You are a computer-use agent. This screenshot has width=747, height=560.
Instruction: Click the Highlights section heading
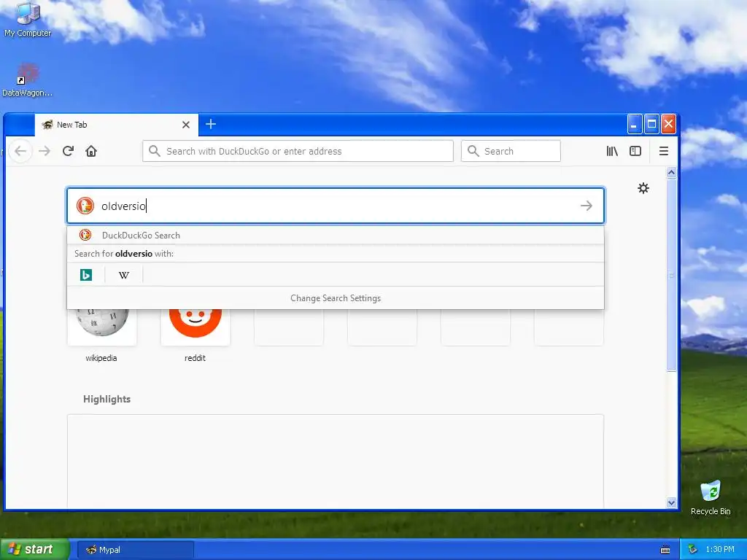[x=107, y=399]
